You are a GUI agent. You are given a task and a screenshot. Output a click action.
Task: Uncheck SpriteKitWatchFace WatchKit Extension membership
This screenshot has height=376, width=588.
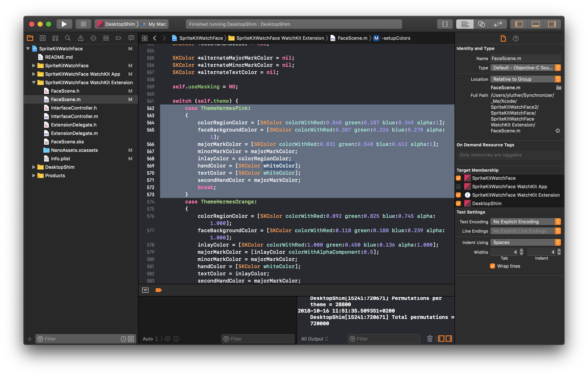(459, 195)
